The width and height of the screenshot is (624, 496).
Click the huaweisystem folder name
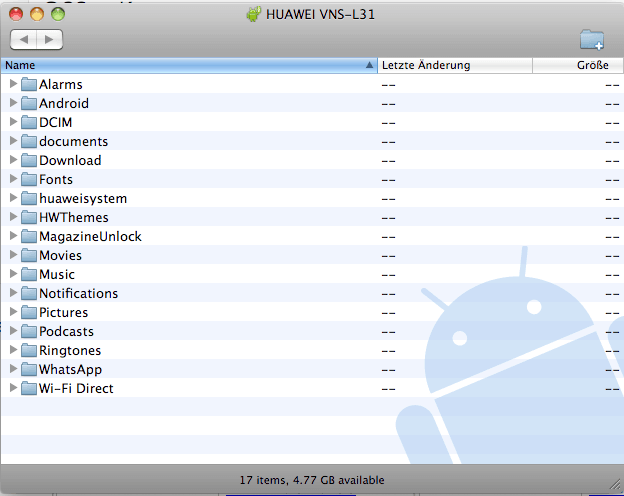83,198
